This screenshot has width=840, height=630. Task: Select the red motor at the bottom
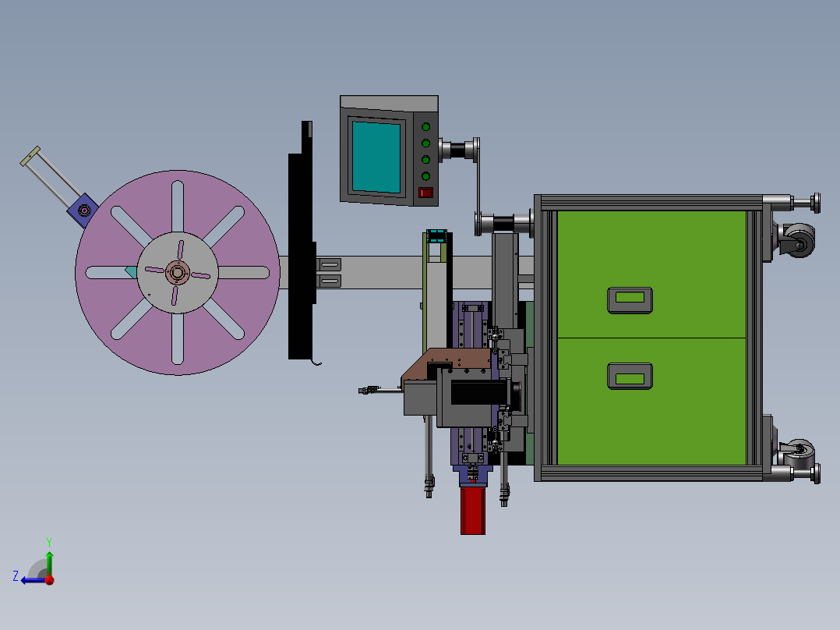472,510
